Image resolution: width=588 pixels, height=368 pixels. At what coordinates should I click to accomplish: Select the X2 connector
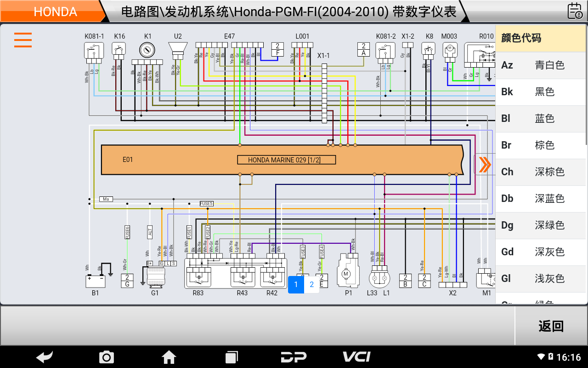pos(452,285)
